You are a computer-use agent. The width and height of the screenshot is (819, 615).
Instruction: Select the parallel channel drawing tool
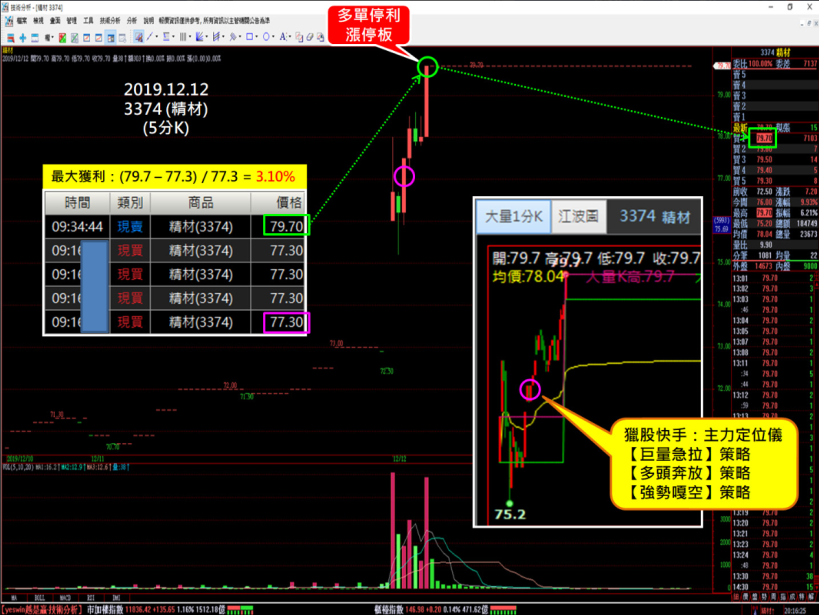coord(216,37)
